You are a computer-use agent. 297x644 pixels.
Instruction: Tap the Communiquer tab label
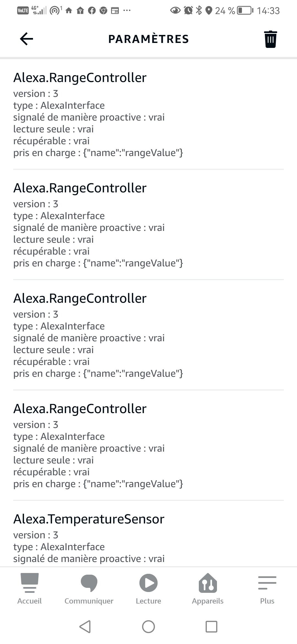(x=89, y=601)
